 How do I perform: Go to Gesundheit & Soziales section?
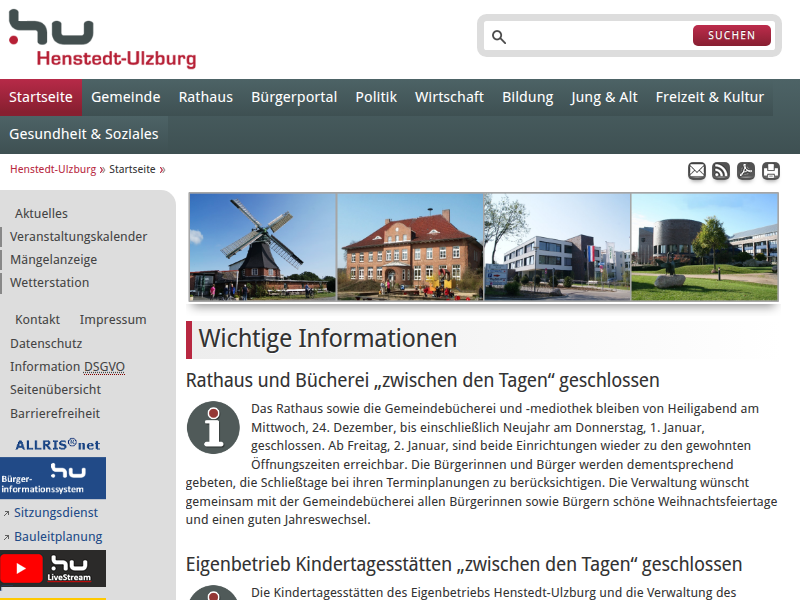84,134
